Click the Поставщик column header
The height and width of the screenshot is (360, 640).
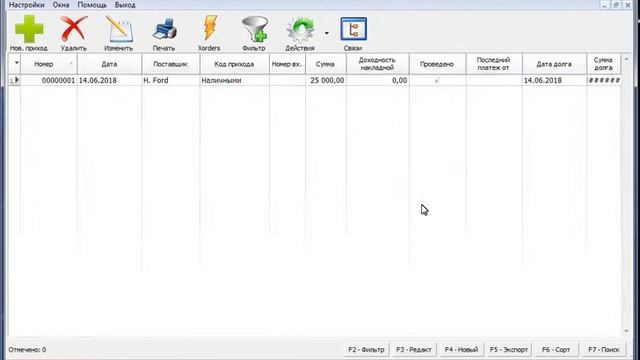click(x=171, y=64)
